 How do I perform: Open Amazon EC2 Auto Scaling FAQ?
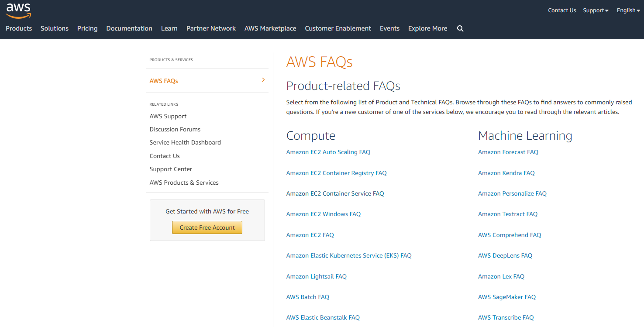click(328, 152)
